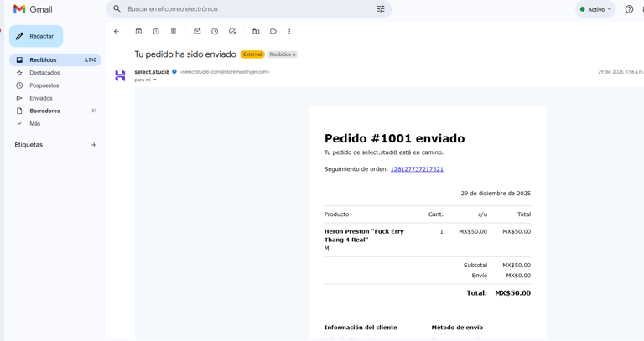Click the 'Pedido #1001 enviado' heading

click(x=394, y=138)
